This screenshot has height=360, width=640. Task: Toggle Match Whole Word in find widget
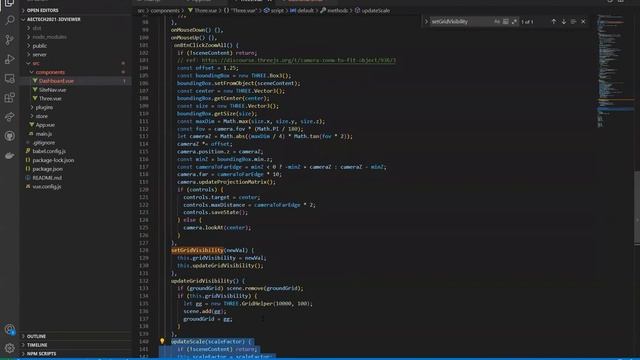506,22
